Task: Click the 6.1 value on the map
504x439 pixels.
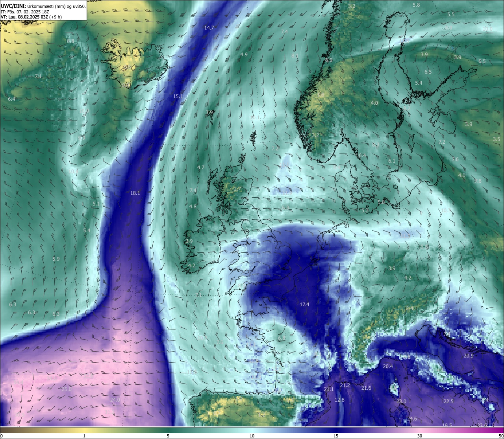Action: [392, 161]
